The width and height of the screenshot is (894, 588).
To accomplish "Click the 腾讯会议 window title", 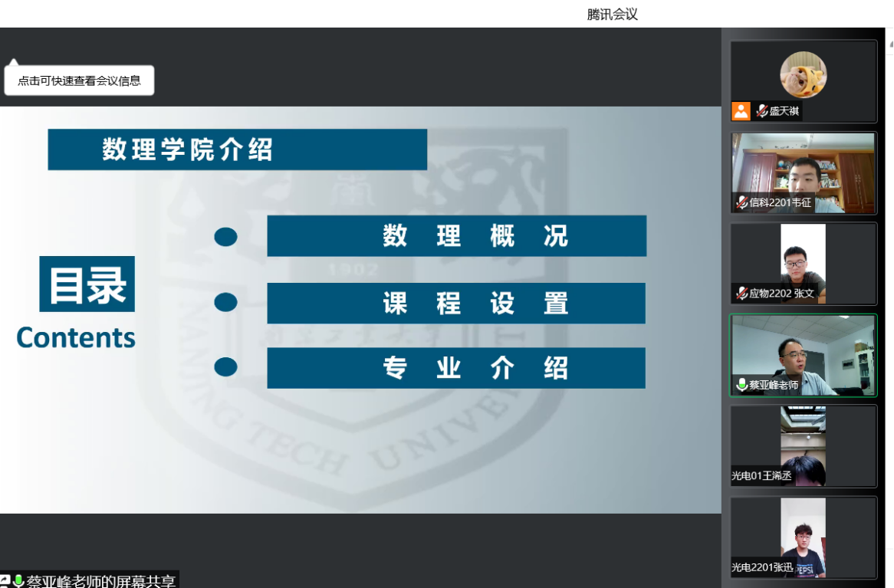I will (612, 14).
